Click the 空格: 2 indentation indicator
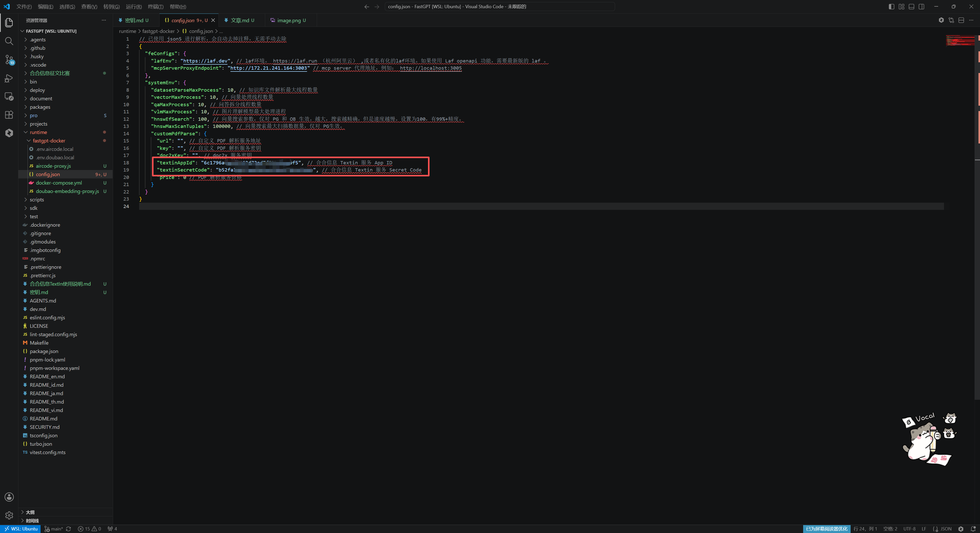Image resolution: width=980 pixels, height=533 pixels. (x=890, y=529)
